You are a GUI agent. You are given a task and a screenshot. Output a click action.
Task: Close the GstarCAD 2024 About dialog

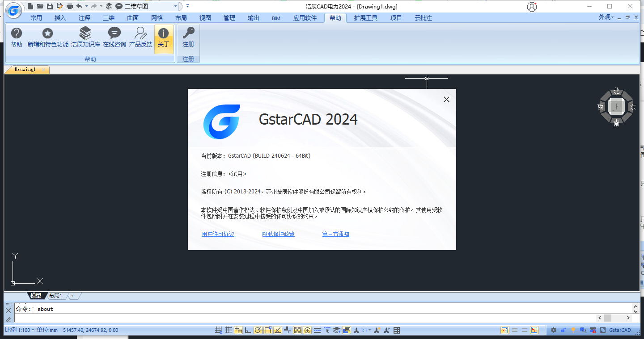pos(446,100)
